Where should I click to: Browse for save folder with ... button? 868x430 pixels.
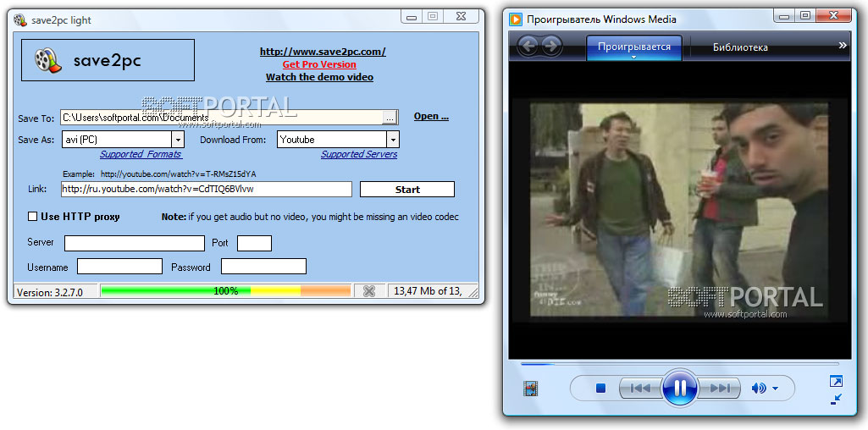click(390, 118)
